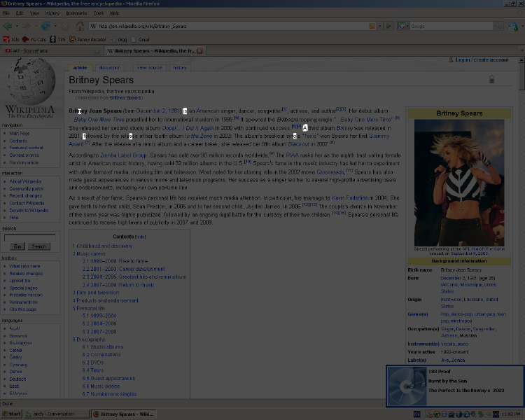Open the search engine dropdown in search bar

(405, 27)
